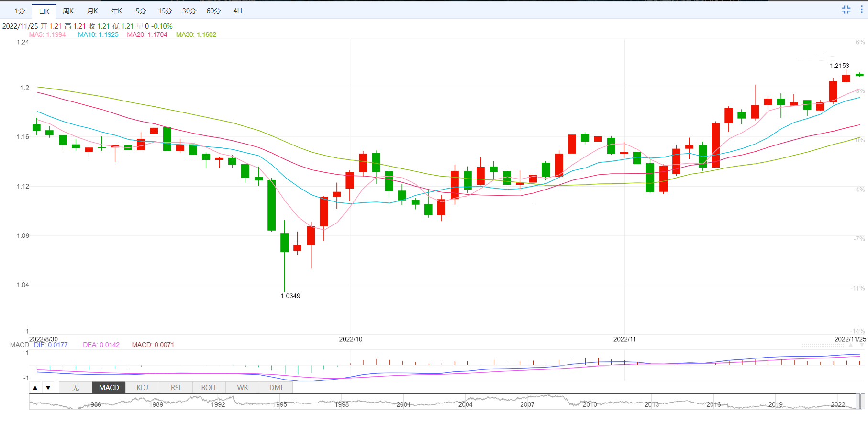Enable the KDJ indicator
Screen dimensions: 868x425
[142, 388]
